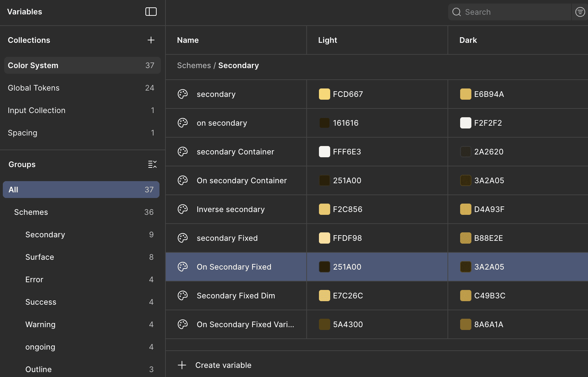Click the plus icon beside Create variable
This screenshot has height=377, width=588.
click(x=182, y=365)
